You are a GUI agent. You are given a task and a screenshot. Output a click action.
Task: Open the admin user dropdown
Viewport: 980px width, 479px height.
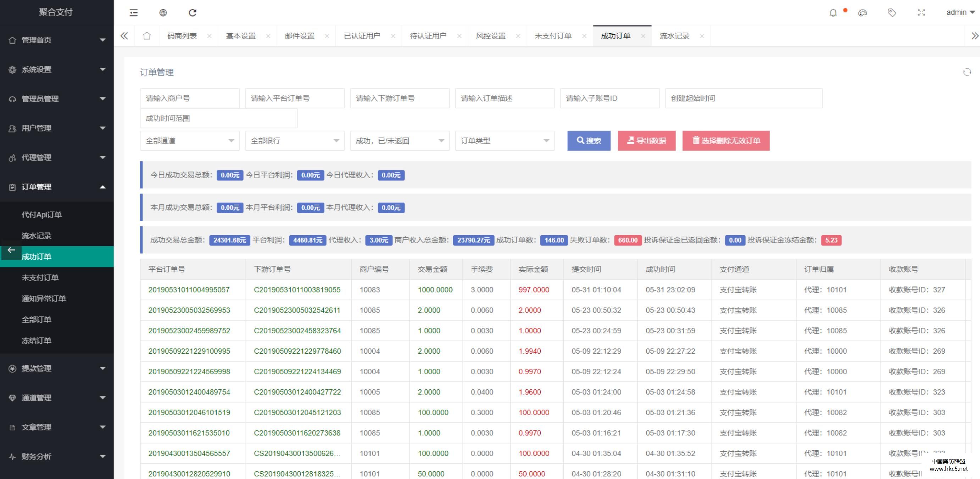click(x=960, y=12)
